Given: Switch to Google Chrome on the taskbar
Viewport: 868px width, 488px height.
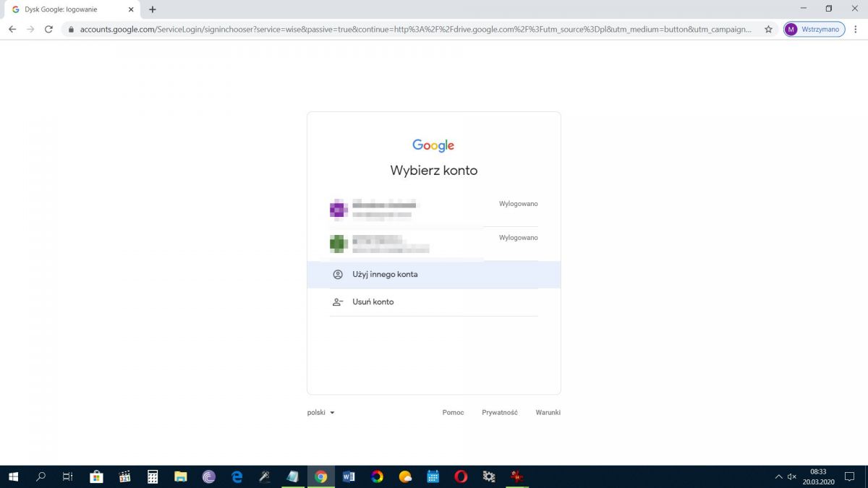Looking at the screenshot, I should [321, 476].
